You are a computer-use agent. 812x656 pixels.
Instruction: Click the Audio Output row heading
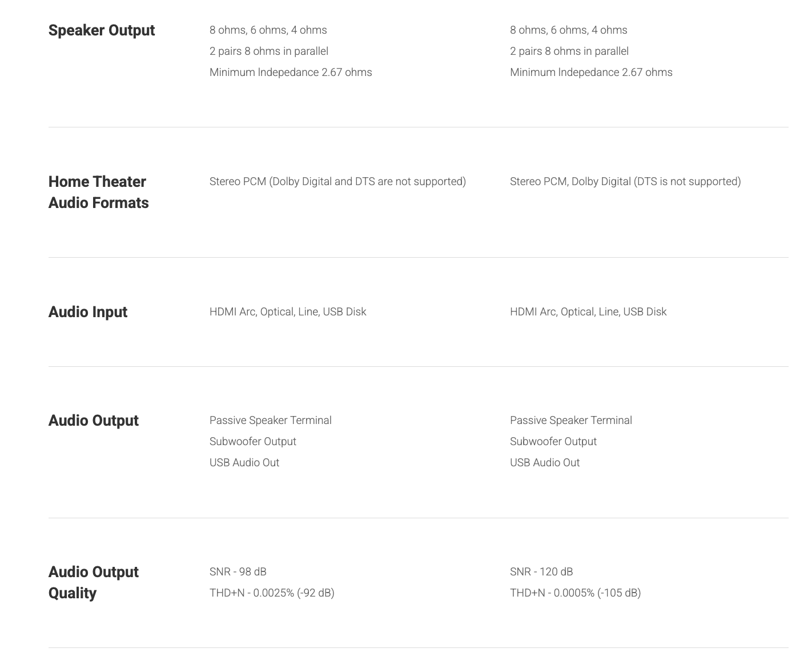click(93, 421)
